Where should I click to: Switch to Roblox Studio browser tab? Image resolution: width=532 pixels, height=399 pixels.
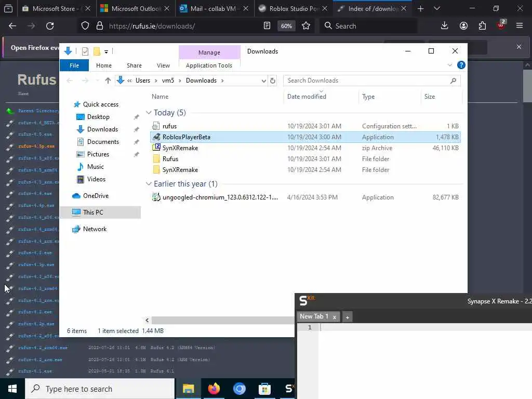click(x=293, y=8)
